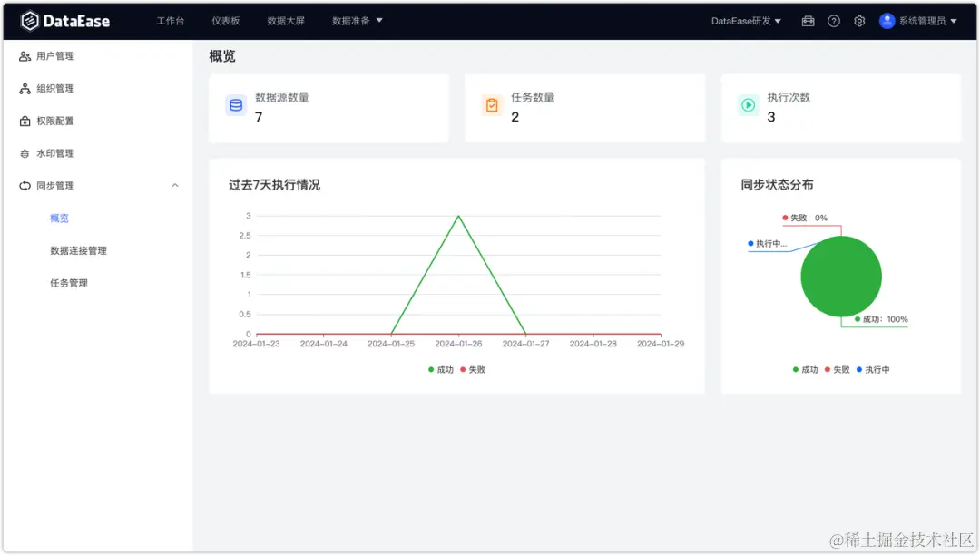The height and width of the screenshot is (555, 980).
Task: Open the DataEase研发 organization dropdown
Action: [746, 21]
